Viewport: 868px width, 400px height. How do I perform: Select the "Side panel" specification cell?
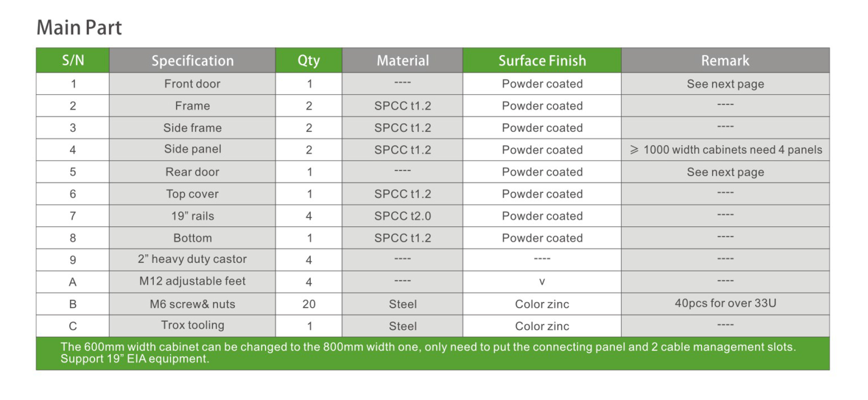point(192,149)
